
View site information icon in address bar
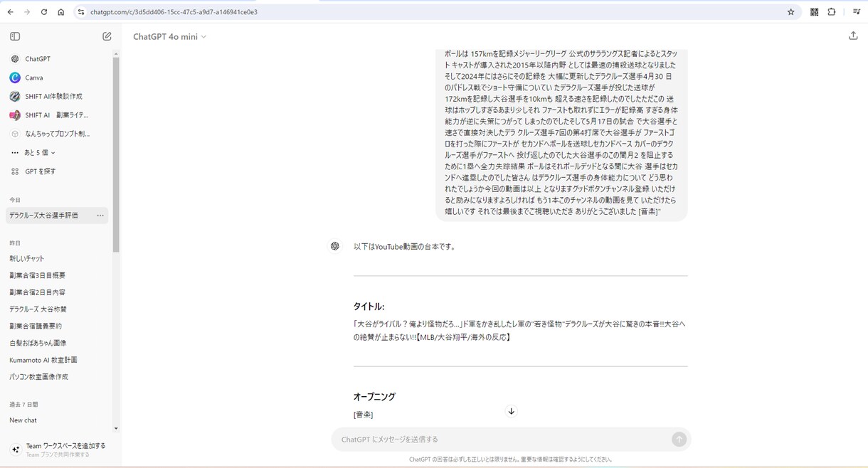pyautogui.click(x=81, y=12)
